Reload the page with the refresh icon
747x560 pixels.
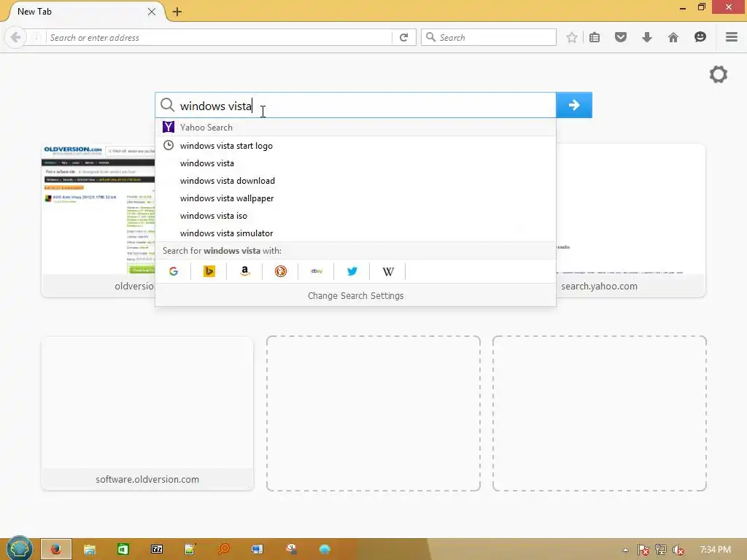tap(403, 37)
